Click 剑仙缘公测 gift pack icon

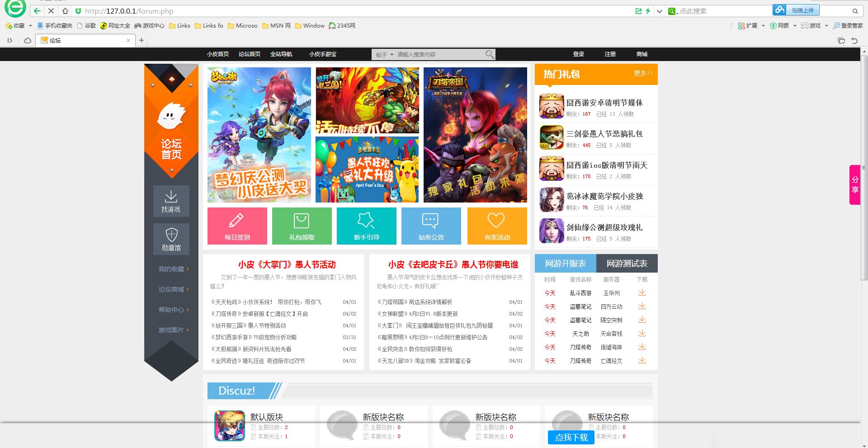click(552, 231)
